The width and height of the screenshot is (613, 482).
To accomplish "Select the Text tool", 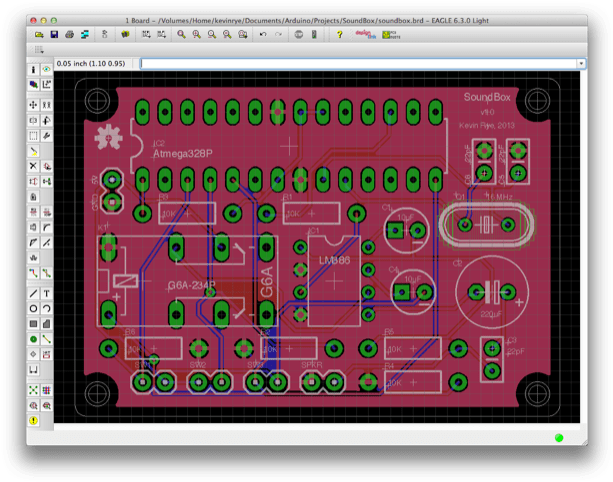I will (47, 293).
